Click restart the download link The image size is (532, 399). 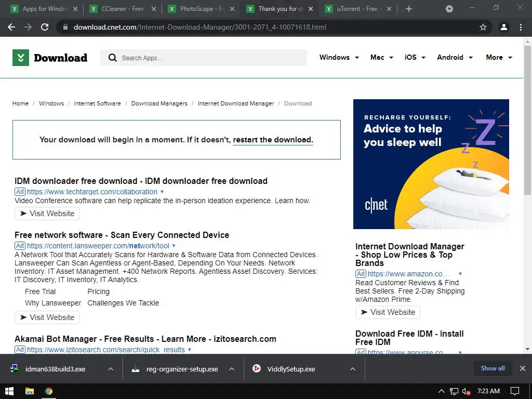273,140
